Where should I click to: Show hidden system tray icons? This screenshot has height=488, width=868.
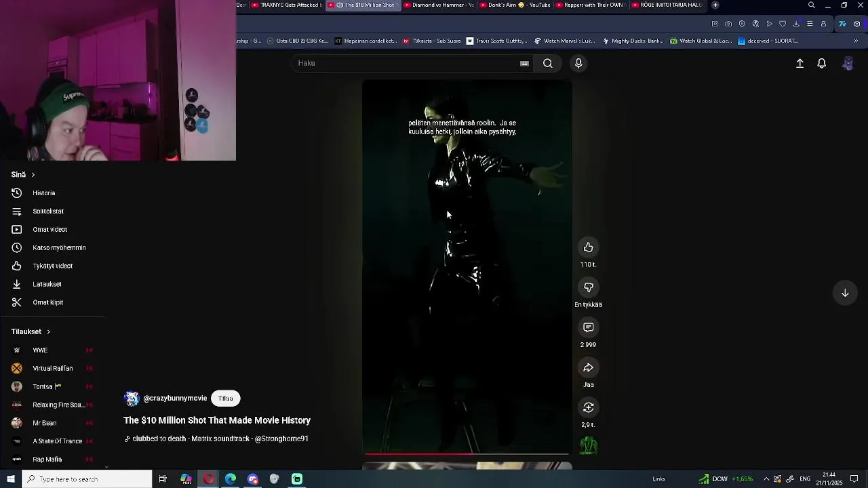click(x=766, y=479)
